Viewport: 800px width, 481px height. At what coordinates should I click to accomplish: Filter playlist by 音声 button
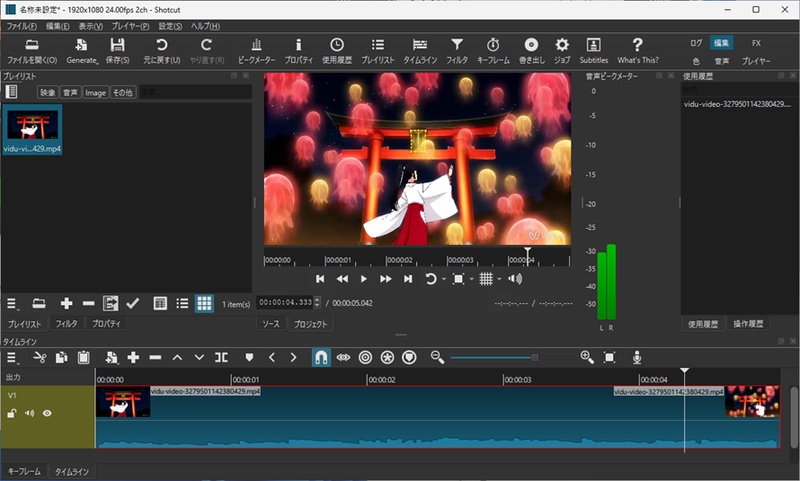70,92
